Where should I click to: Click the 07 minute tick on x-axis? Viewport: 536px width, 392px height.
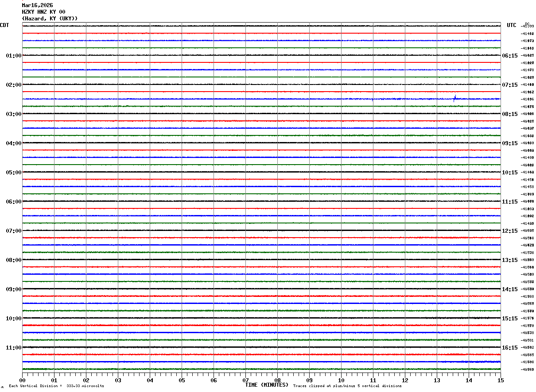click(x=245, y=380)
